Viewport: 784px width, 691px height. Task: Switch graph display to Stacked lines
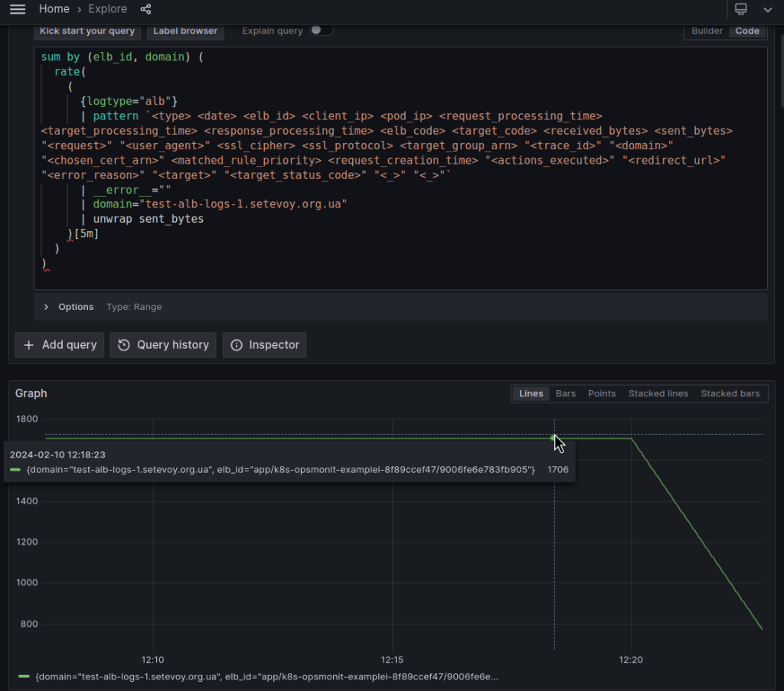[658, 393]
